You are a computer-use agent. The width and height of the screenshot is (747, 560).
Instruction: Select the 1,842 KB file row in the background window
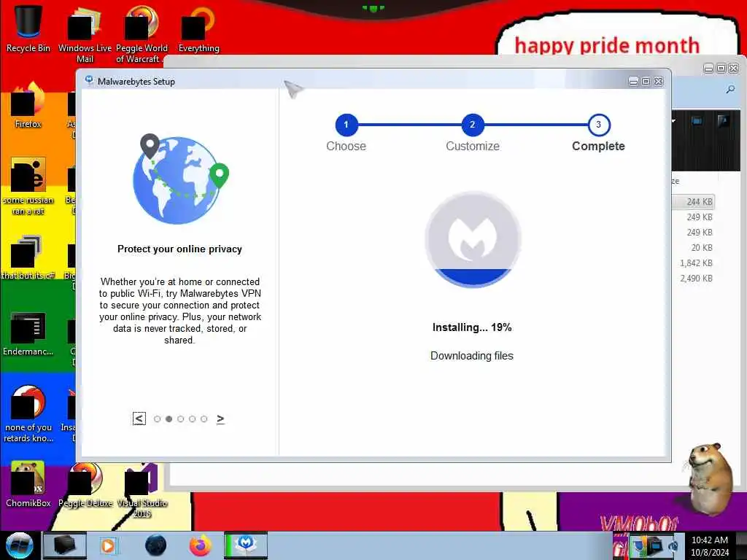click(693, 262)
